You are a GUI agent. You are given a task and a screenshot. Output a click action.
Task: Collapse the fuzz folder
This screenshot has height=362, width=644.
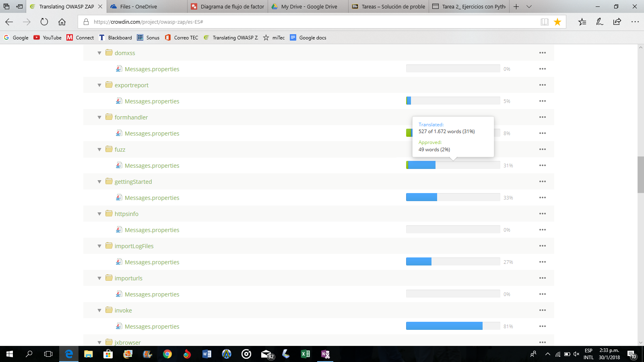click(99, 150)
